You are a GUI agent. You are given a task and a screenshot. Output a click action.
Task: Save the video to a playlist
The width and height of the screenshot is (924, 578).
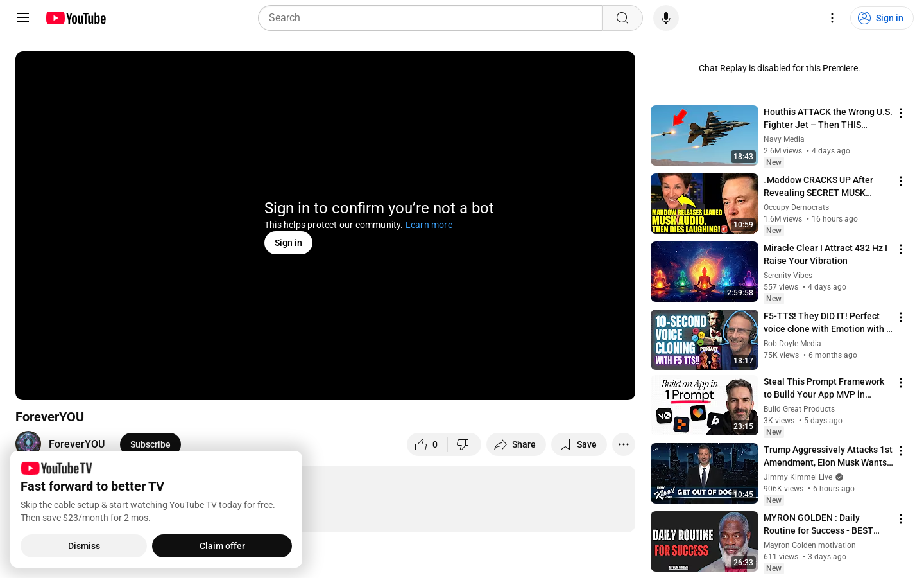579,444
